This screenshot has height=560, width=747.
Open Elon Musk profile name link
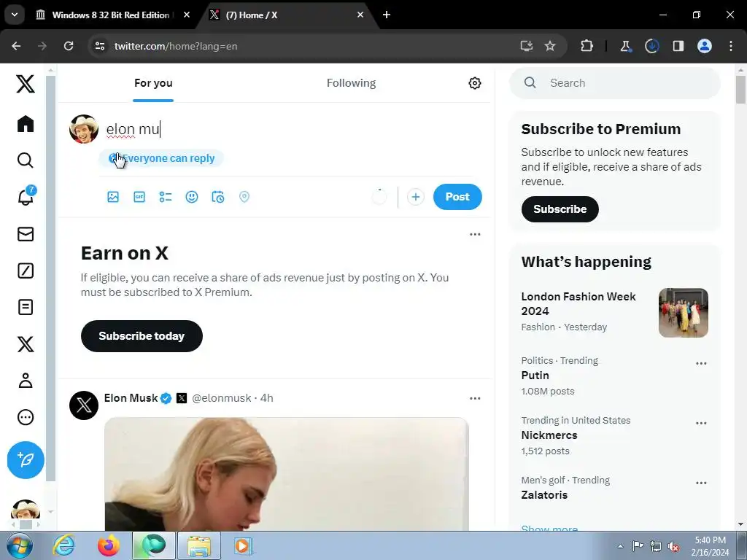coord(131,398)
